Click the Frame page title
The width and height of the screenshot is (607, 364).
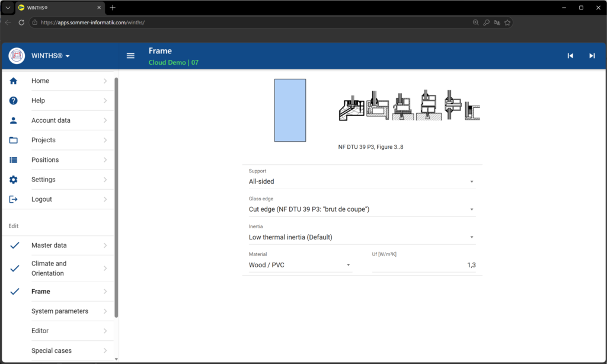[160, 51]
